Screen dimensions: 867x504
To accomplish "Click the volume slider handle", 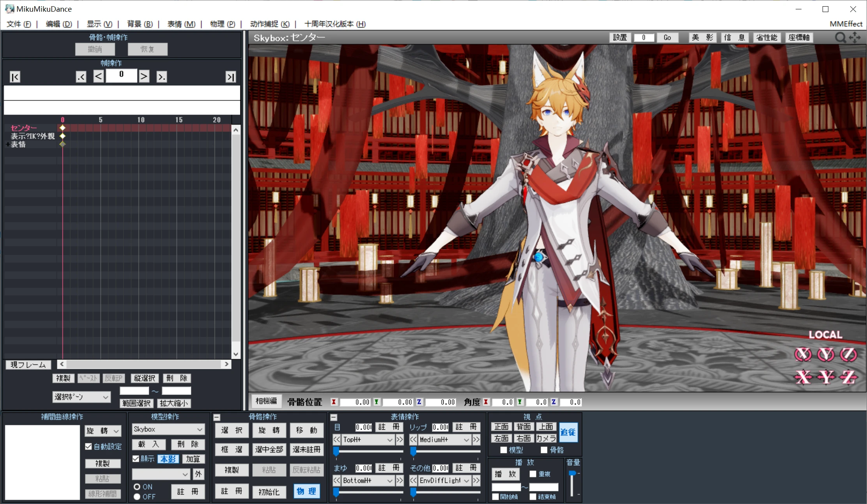I will pos(572,474).
